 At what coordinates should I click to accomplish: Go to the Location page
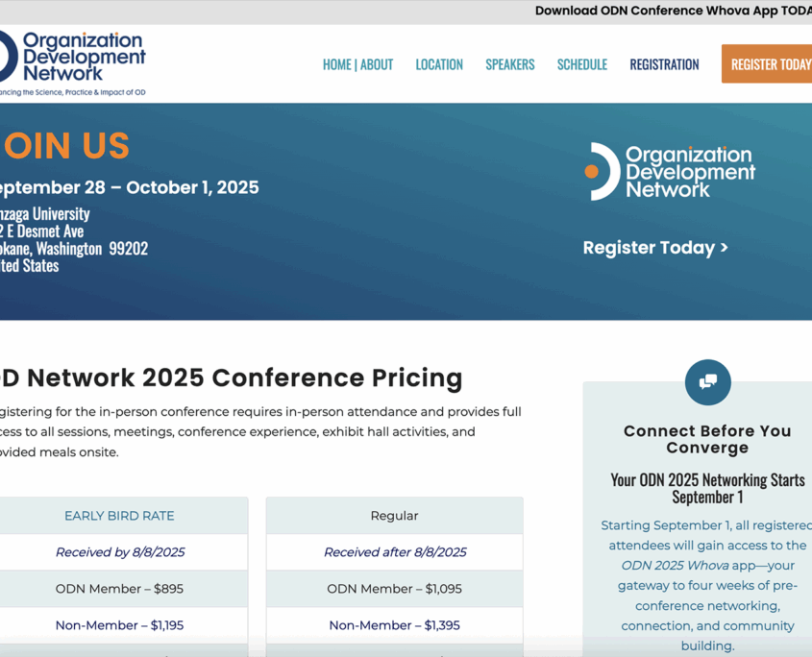[439, 64]
